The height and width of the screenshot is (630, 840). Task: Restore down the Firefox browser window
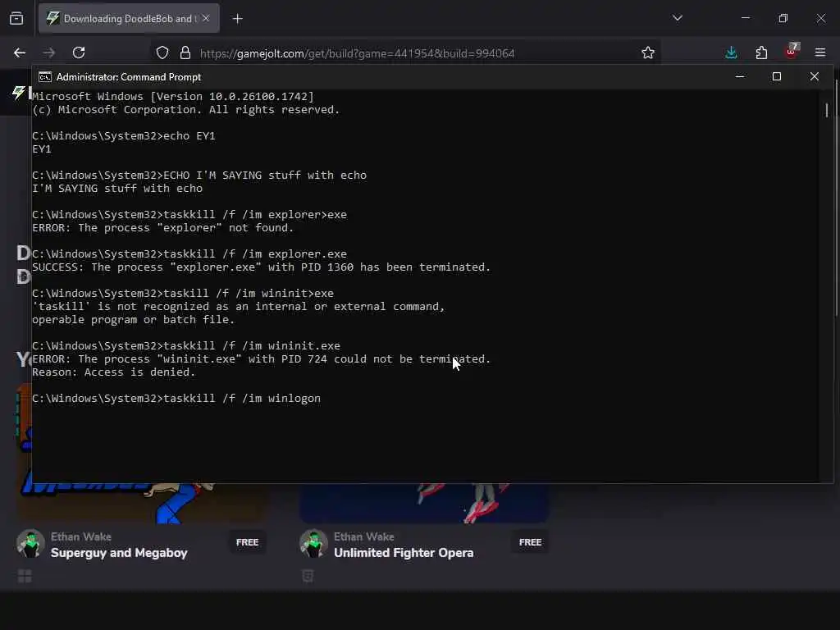783,18
